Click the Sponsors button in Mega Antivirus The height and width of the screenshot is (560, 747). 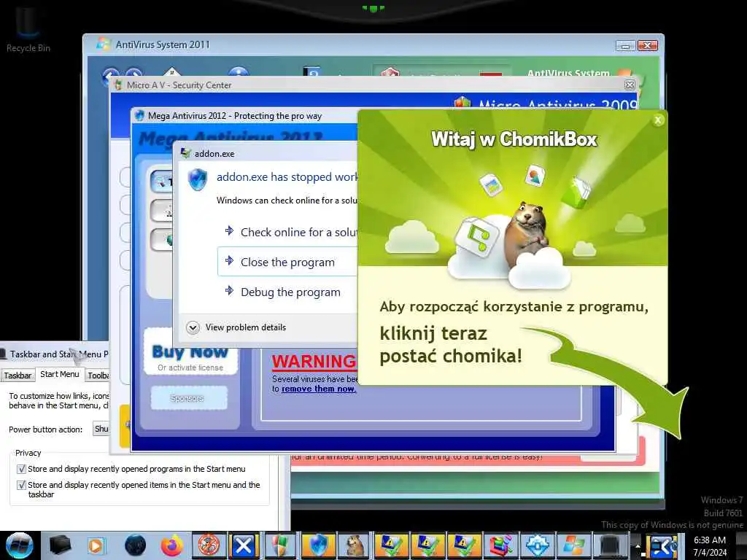tap(189, 398)
